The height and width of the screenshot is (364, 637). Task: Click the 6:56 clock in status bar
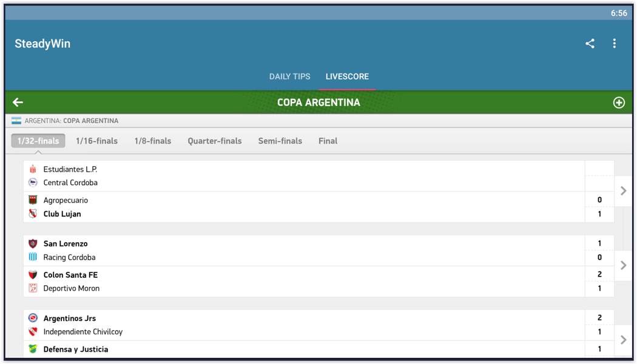619,13
